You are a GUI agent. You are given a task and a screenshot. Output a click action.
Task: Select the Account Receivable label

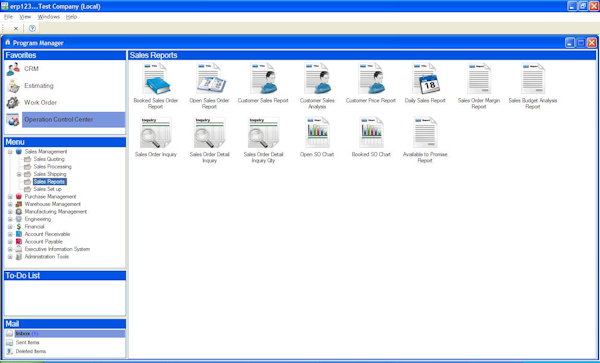47,234
